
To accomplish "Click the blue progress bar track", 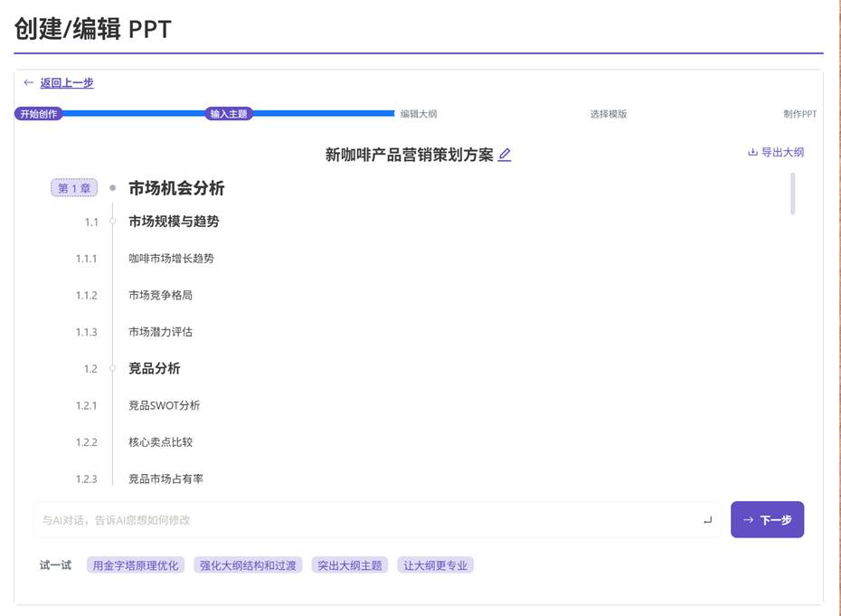I will 136,113.
